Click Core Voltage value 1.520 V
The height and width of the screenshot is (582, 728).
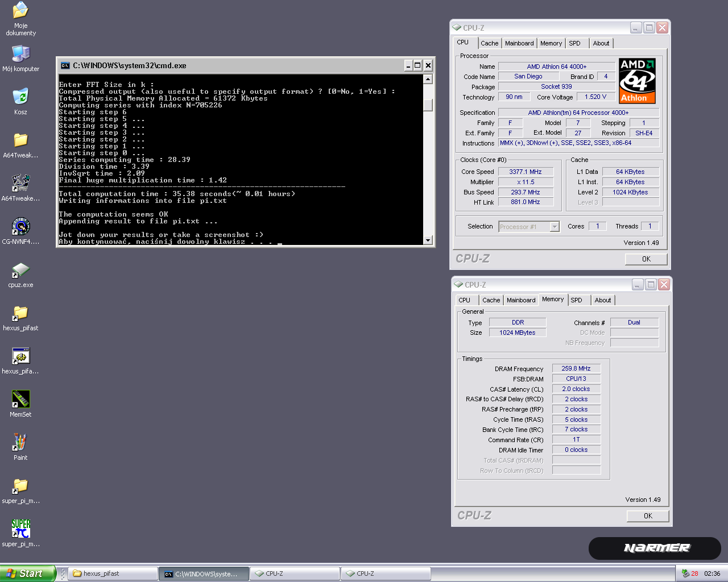(x=595, y=97)
